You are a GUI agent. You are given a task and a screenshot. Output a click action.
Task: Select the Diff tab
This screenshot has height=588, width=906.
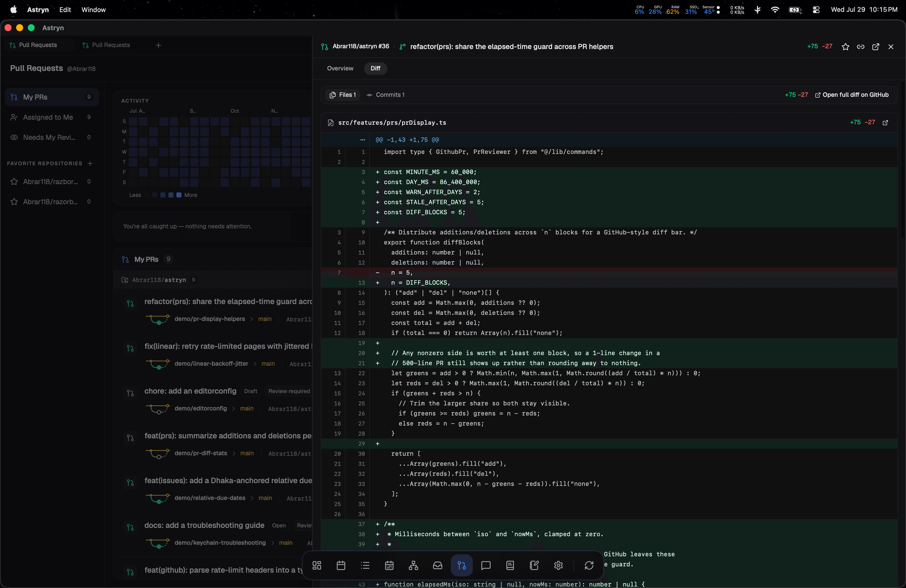click(x=375, y=68)
